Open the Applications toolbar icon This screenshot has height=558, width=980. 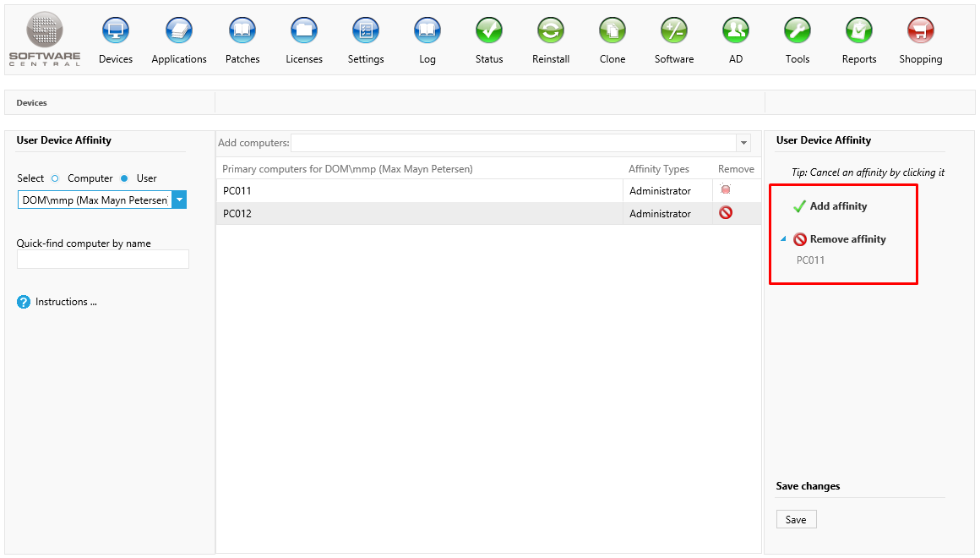coord(179,31)
